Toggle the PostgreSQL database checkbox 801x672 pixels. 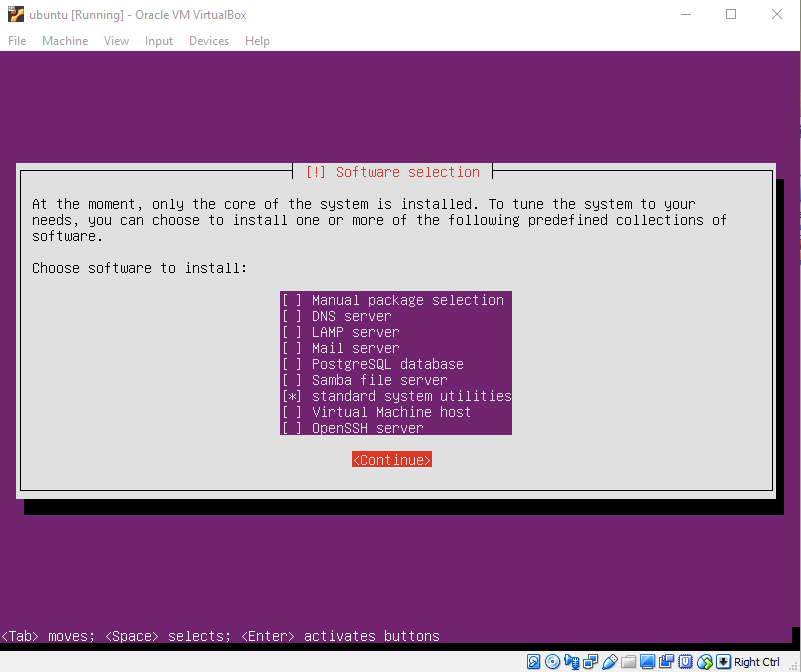[x=292, y=364]
